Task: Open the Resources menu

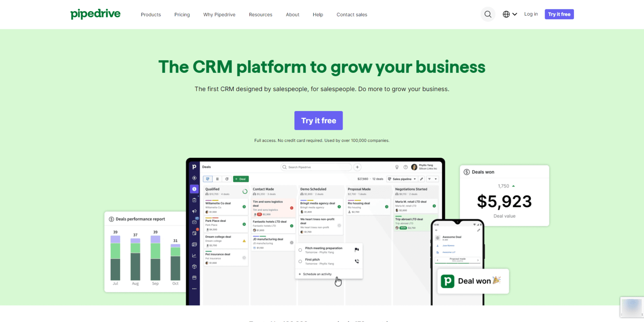Action: [x=260, y=14]
